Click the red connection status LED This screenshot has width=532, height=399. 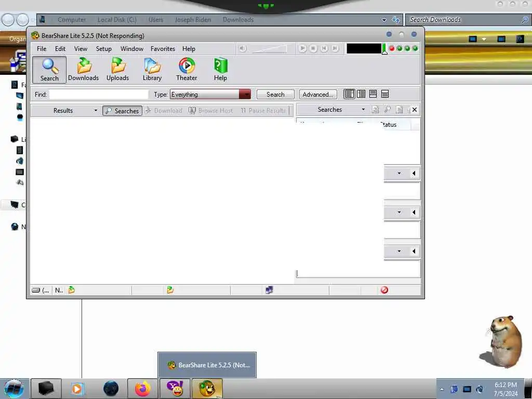392,48
